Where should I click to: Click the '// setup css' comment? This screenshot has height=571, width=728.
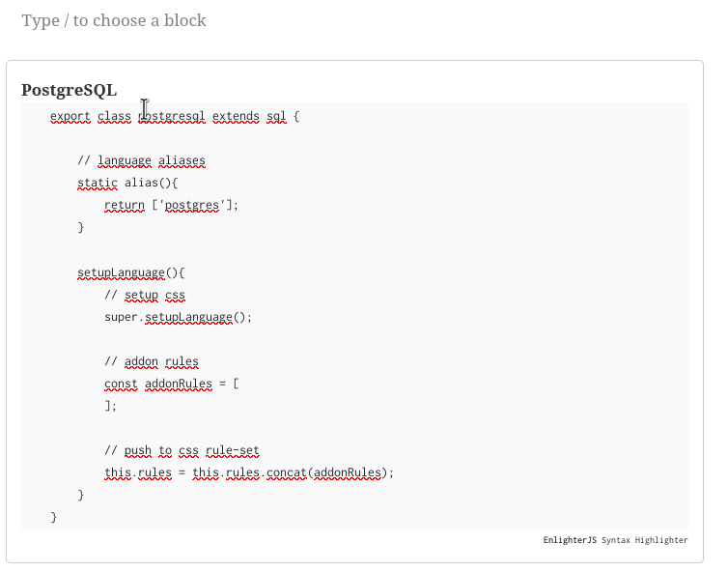click(x=145, y=295)
